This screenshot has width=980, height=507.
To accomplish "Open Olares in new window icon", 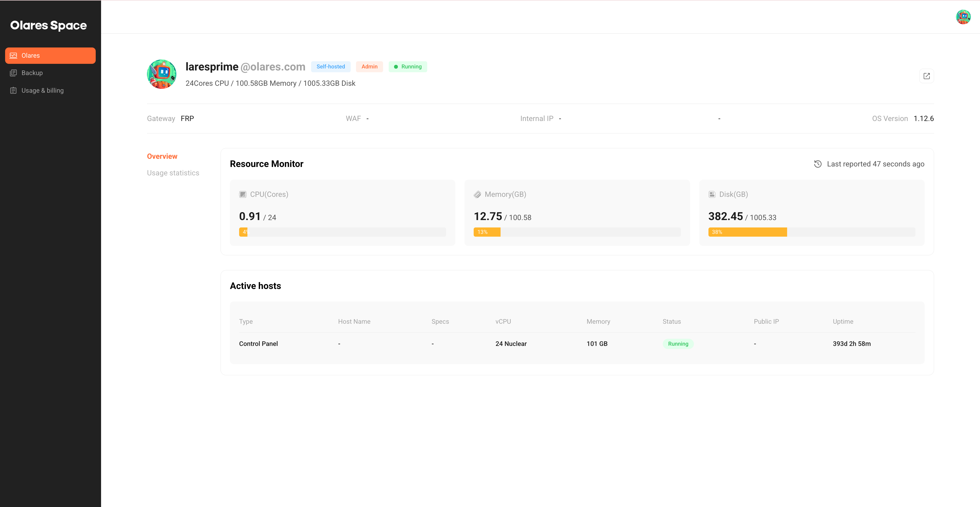I will 926,76.
